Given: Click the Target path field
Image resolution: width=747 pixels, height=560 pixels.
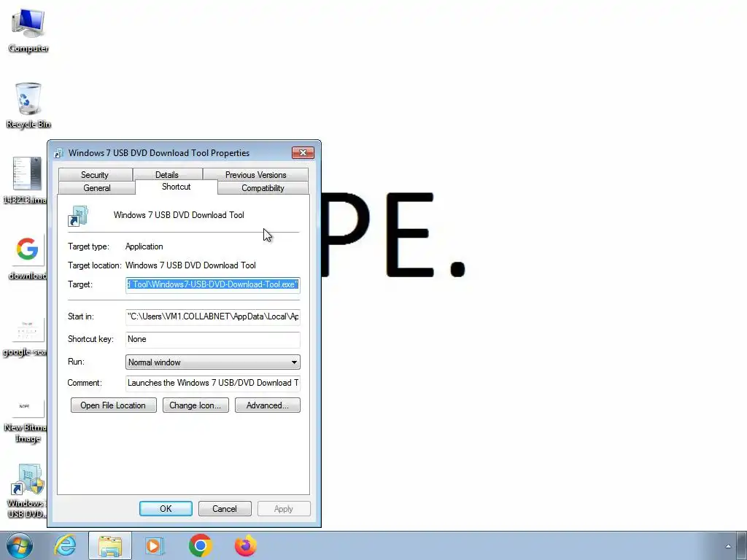Looking at the screenshot, I should click(x=213, y=285).
